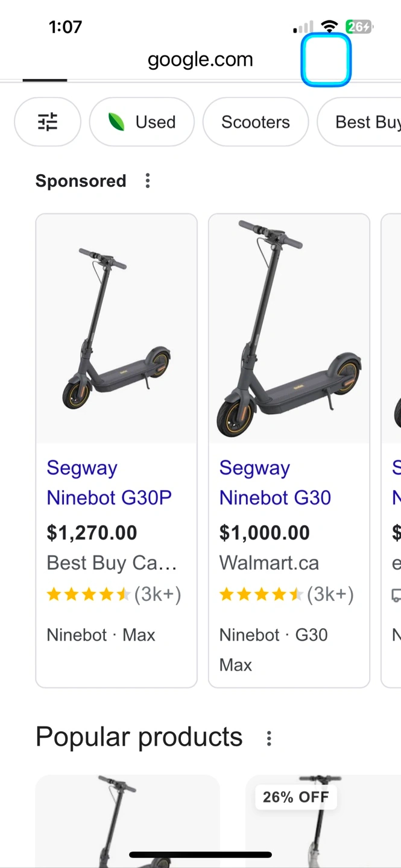
Task: Open Popular products three-dot menu
Action: [x=269, y=738]
